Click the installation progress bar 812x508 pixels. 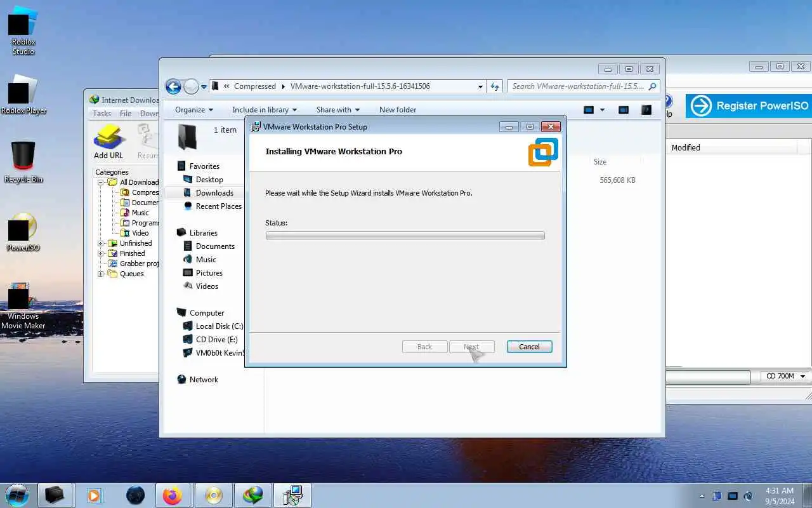pos(405,236)
